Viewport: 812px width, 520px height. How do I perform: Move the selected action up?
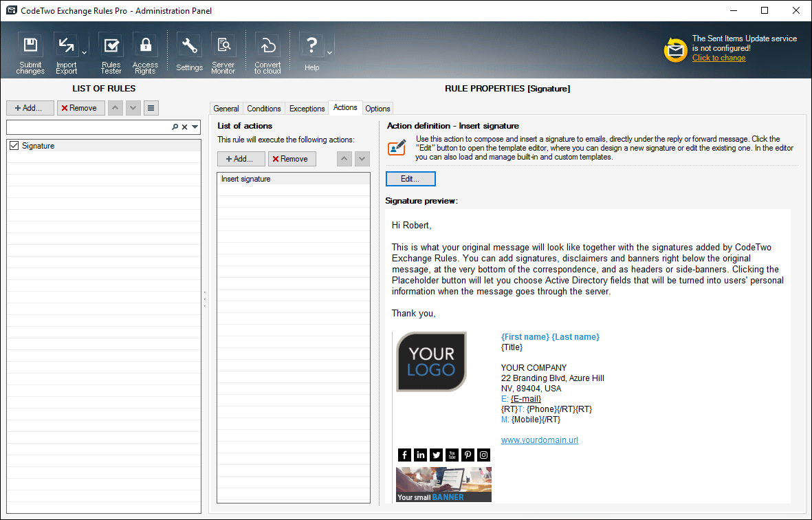point(344,159)
